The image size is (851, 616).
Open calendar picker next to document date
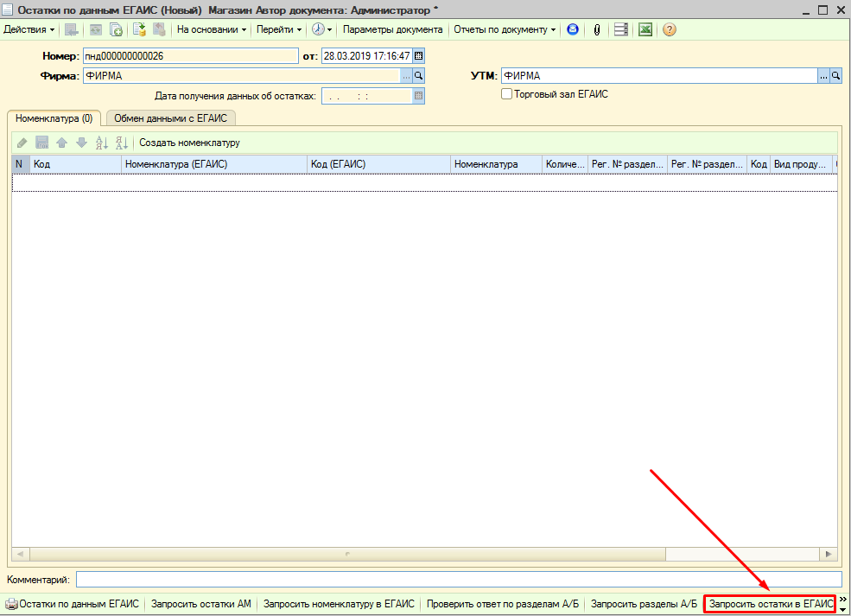pyautogui.click(x=418, y=56)
